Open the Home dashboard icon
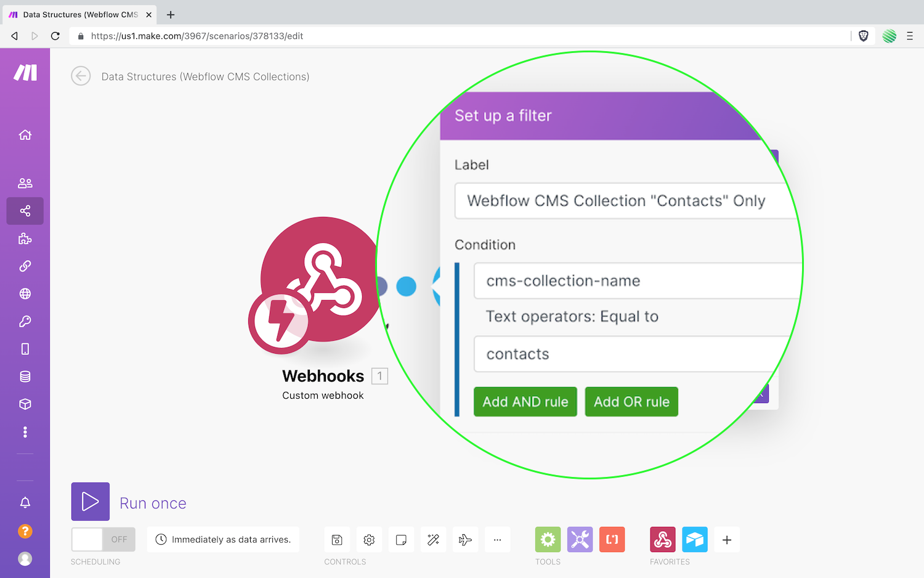The image size is (924, 578). coord(25,135)
